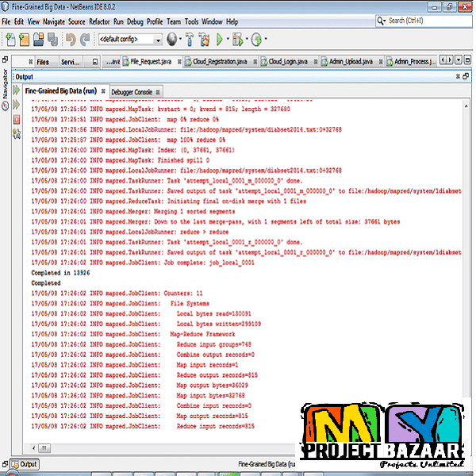Click Re-run green arrows in Output sidebar
The image size is (476, 476).
17,91
